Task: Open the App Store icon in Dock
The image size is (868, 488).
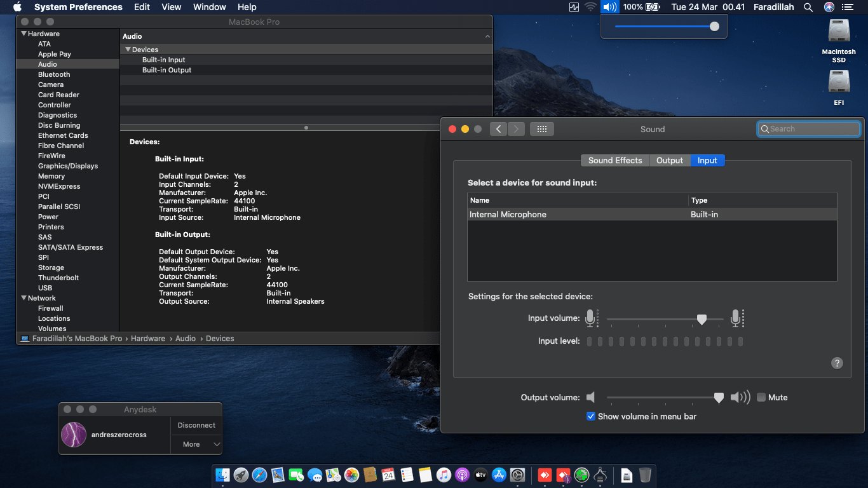Action: 499,475
